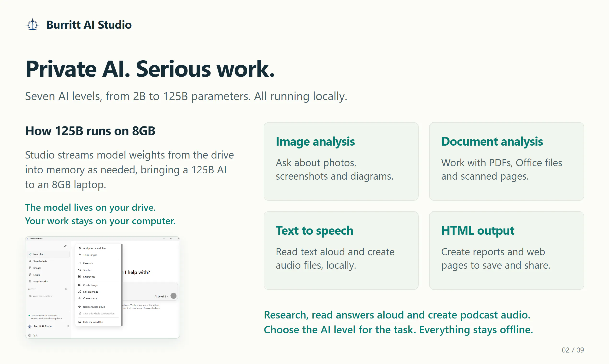Screen dimensions: 609x364
Task: Click the '02 / 09' page number
Action: 573,350
